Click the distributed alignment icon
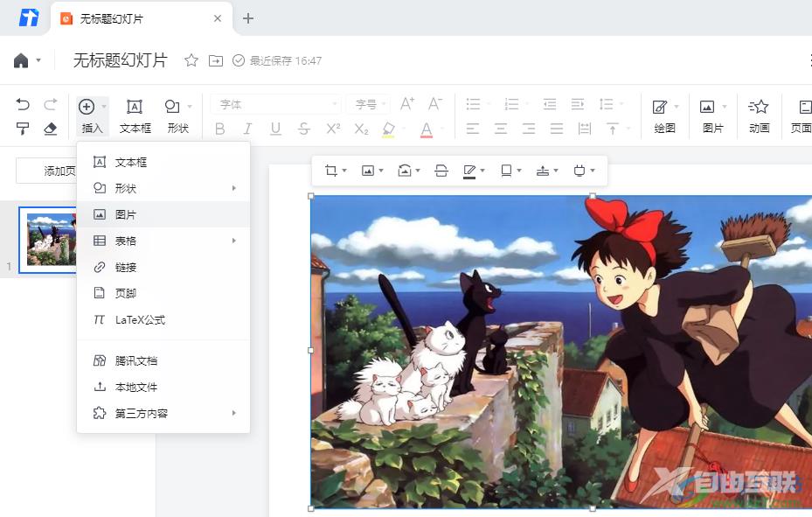Image resolution: width=812 pixels, height=517 pixels. coord(584,129)
